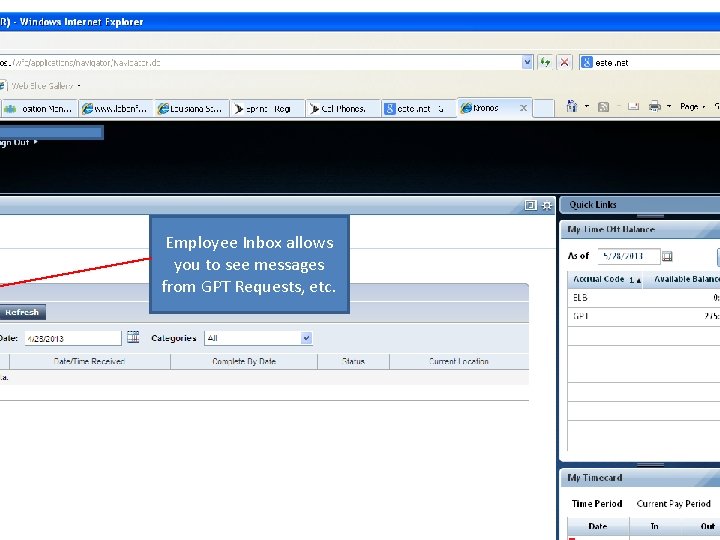720x540 pixels.
Task: Click the My Time Off Balance panel header
Action: [641, 229]
